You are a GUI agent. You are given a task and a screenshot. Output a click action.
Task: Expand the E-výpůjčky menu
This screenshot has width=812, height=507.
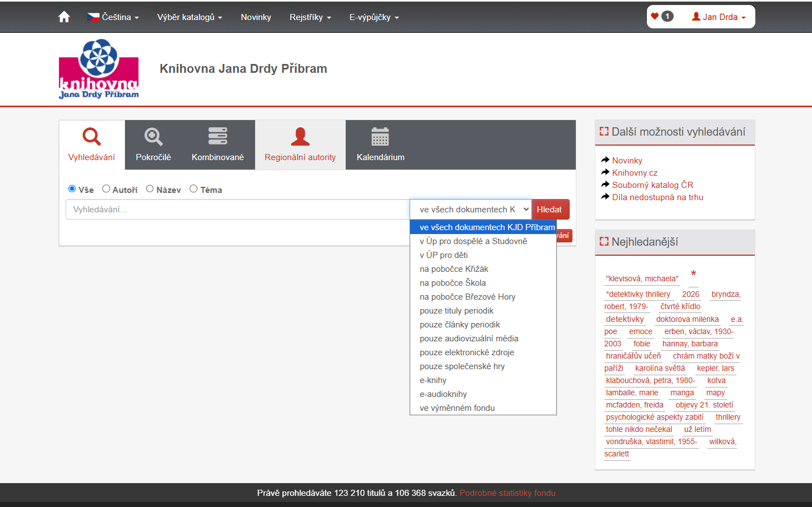click(374, 17)
